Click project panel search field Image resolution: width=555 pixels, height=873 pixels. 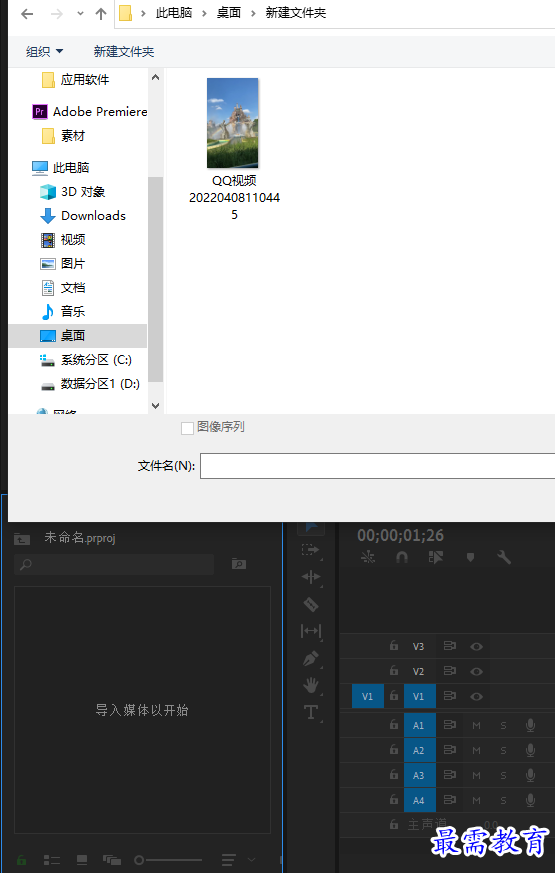[114, 564]
